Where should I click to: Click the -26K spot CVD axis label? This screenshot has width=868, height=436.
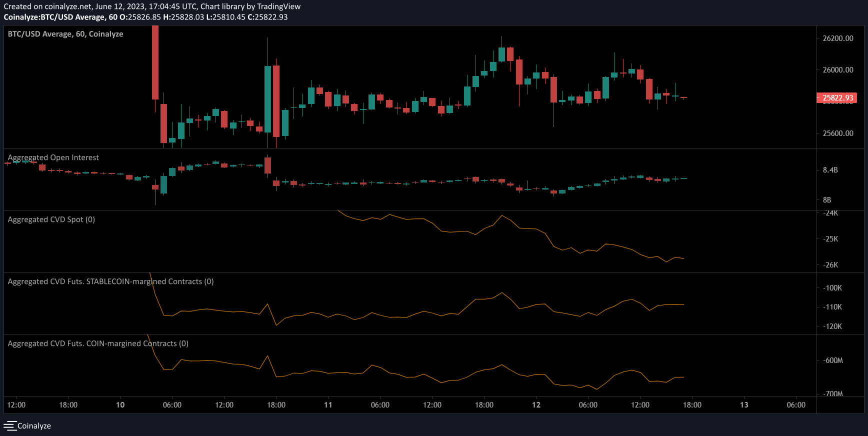point(830,265)
